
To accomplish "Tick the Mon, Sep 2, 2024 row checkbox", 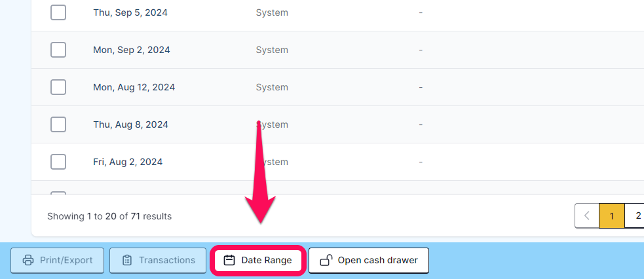I will click(58, 50).
